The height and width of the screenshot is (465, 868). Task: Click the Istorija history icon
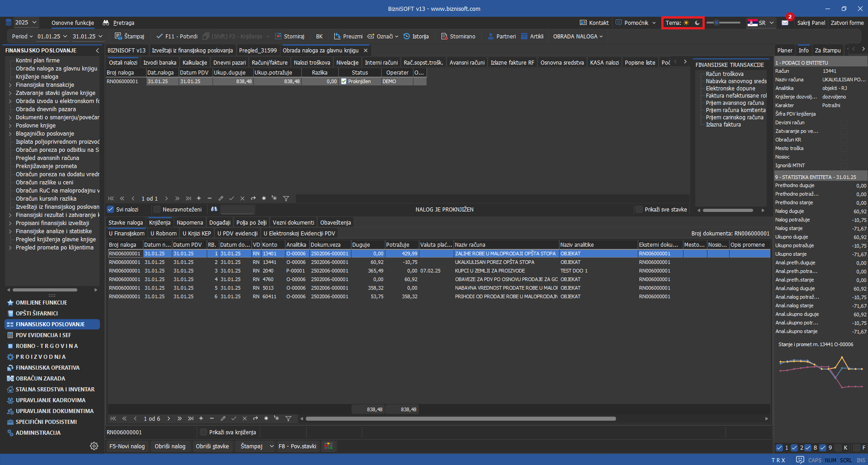[x=407, y=36]
